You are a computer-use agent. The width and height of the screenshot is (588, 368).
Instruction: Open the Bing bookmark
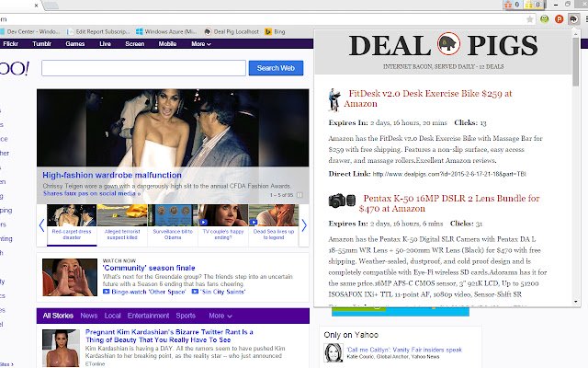pyautogui.click(x=275, y=32)
